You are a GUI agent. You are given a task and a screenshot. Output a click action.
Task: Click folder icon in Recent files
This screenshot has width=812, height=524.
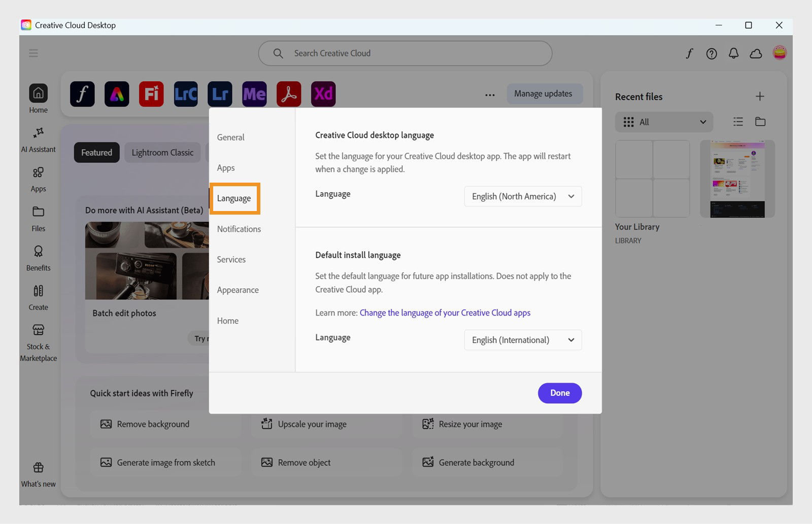coord(760,122)
